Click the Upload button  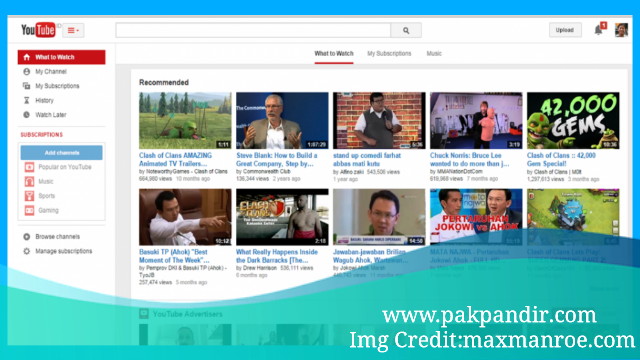[564, 30]
